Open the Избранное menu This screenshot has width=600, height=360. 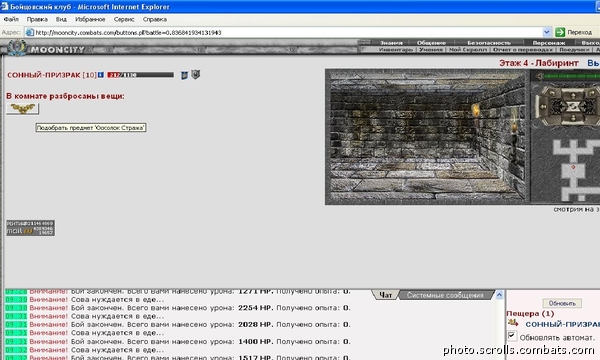tap(90, 19)
